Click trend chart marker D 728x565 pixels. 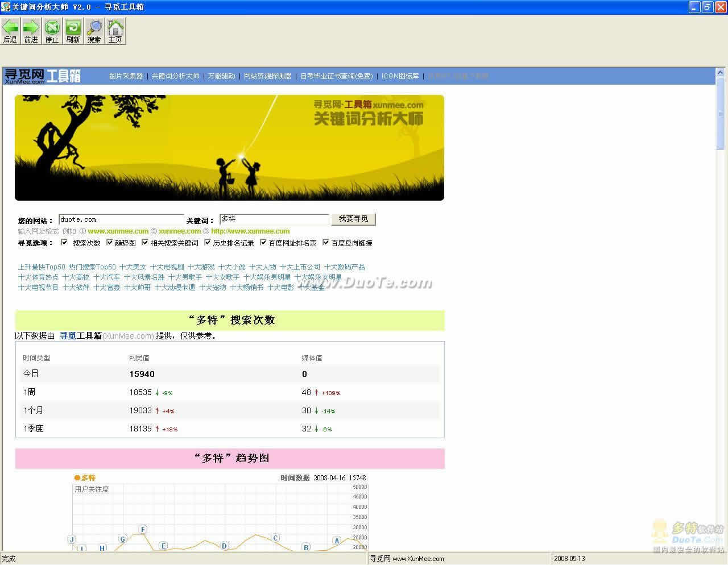pos(225,546)
